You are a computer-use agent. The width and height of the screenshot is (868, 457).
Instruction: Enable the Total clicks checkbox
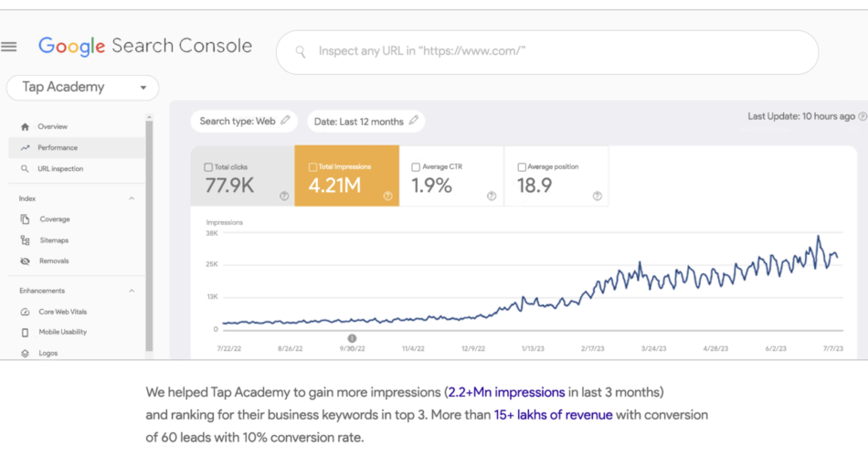tap(208, 166)
